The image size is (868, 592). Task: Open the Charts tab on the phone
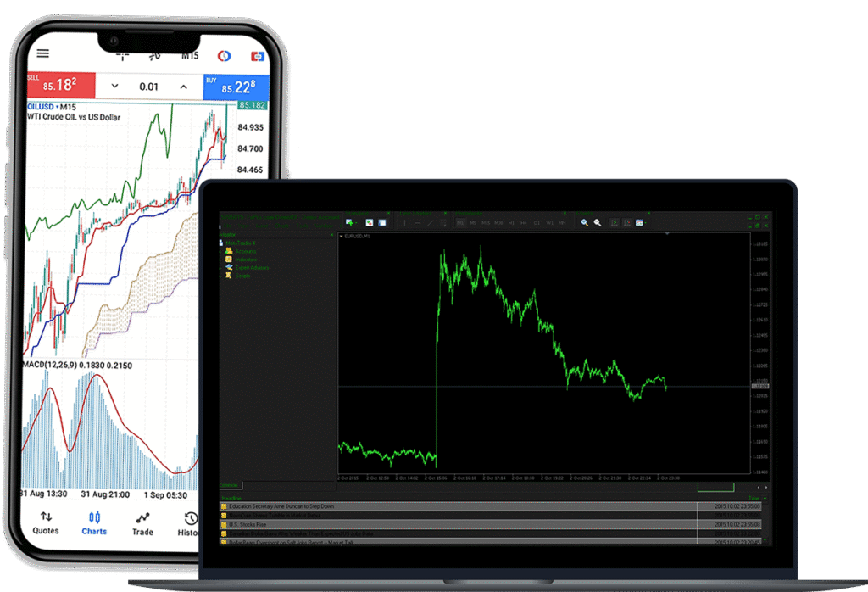(x=94, y=524)
